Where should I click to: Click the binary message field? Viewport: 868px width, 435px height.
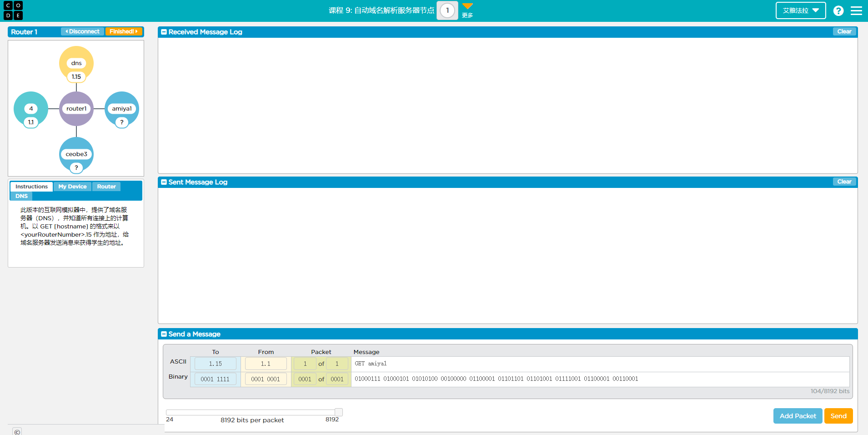pos(600,379)
